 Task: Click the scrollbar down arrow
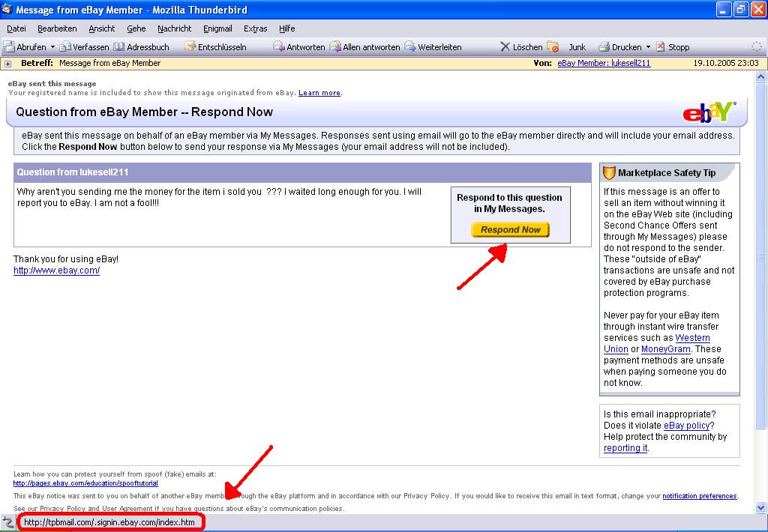(760, 507)
